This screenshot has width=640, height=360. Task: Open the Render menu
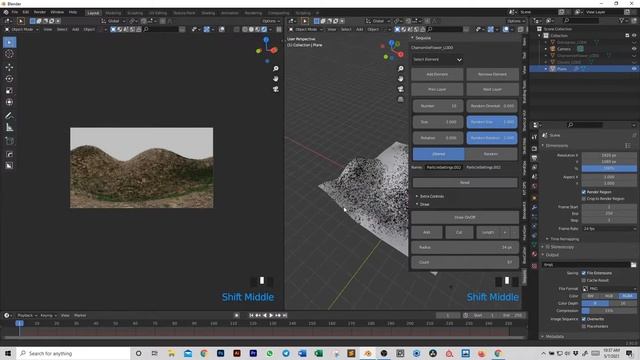pos(40,12)
